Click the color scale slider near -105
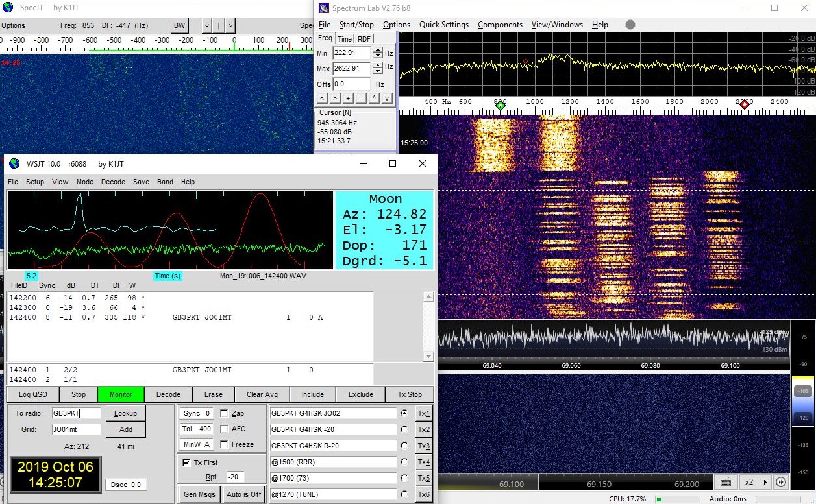 [x=803, y=392]
